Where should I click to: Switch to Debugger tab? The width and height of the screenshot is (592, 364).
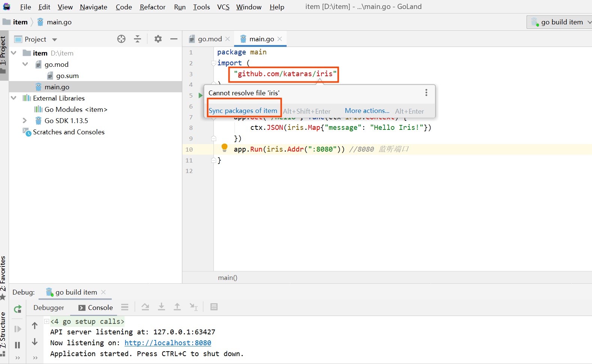(49, 308)
